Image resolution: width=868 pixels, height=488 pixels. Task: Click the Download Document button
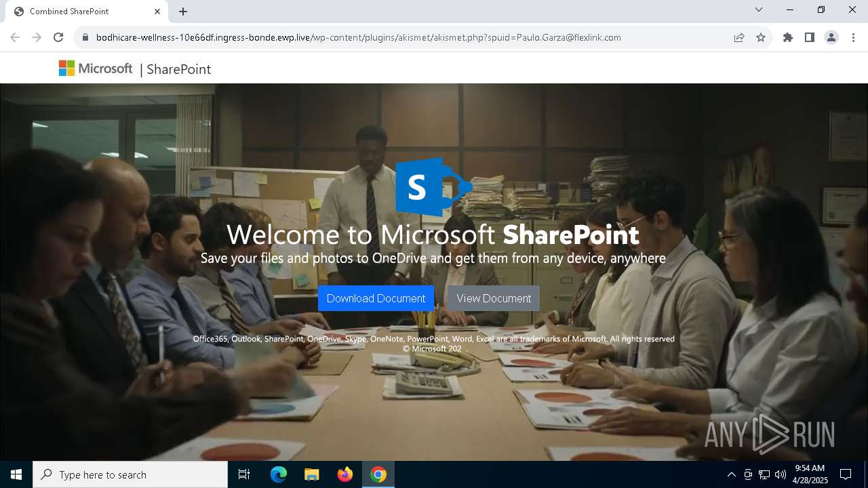pos(376,298)
